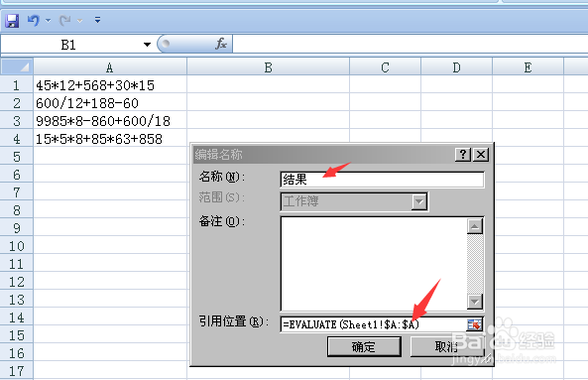Click the comment box scrollbar track

pos(475,264)
